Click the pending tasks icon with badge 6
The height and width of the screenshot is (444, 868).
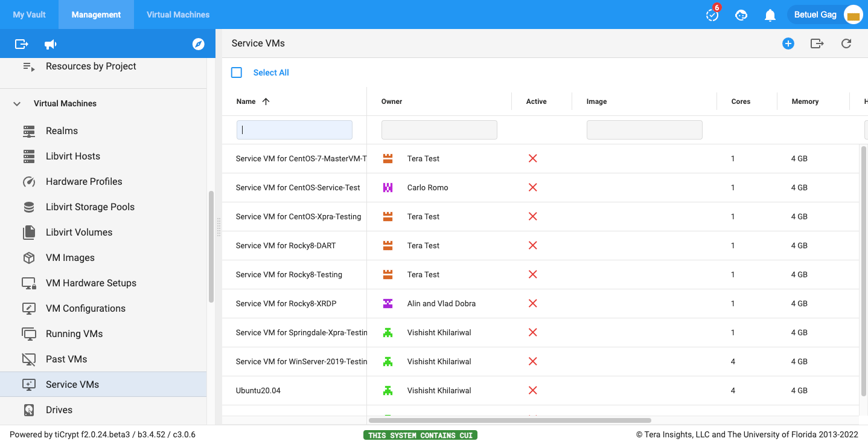pos(712,15)
